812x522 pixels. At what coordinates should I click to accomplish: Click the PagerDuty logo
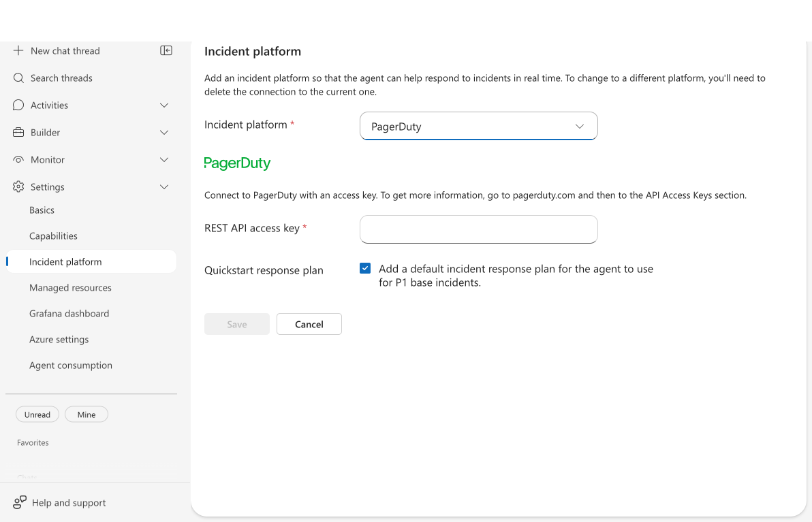pos(237,163)
